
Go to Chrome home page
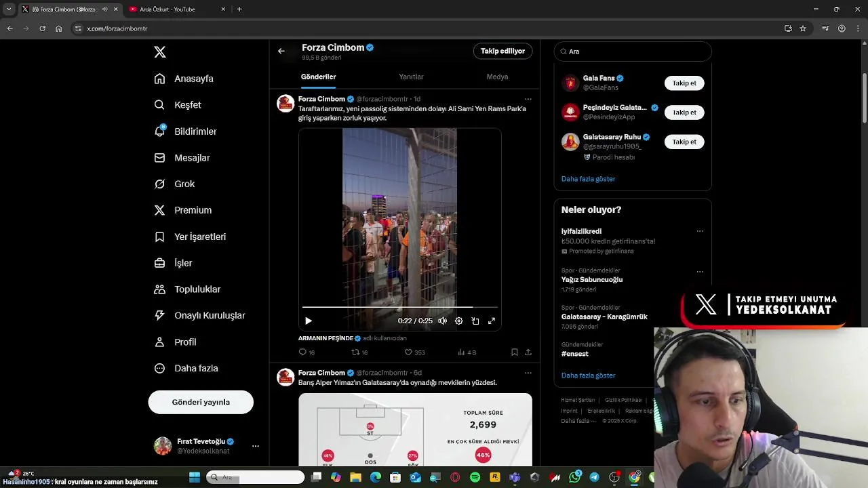(59, 28)
